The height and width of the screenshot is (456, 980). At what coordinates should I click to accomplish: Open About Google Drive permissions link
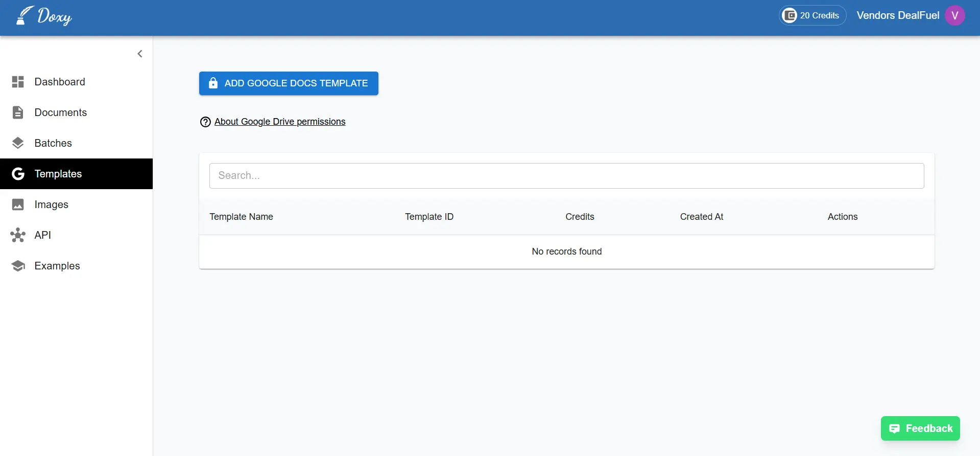280,122
